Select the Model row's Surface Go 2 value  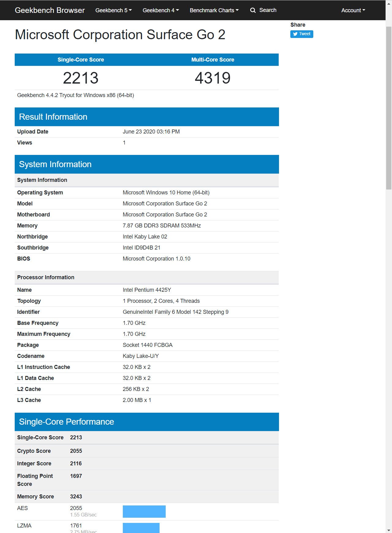click(165, 204)
